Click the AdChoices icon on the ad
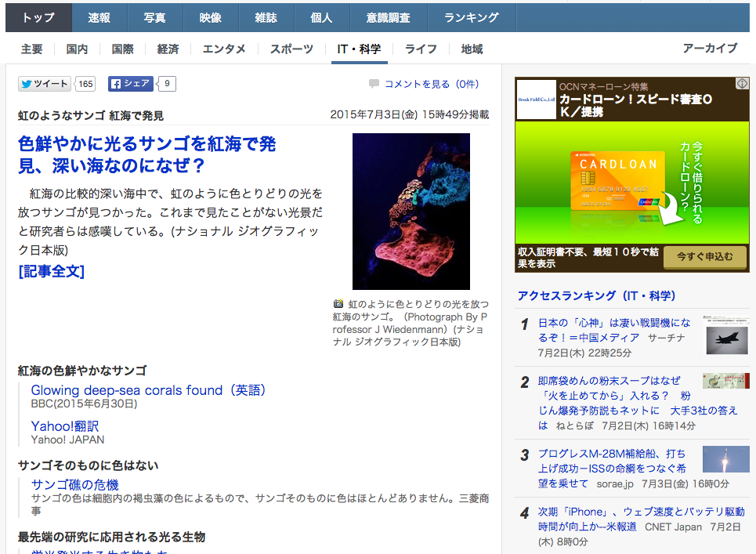The image size is (756, 554). (741, 84)
